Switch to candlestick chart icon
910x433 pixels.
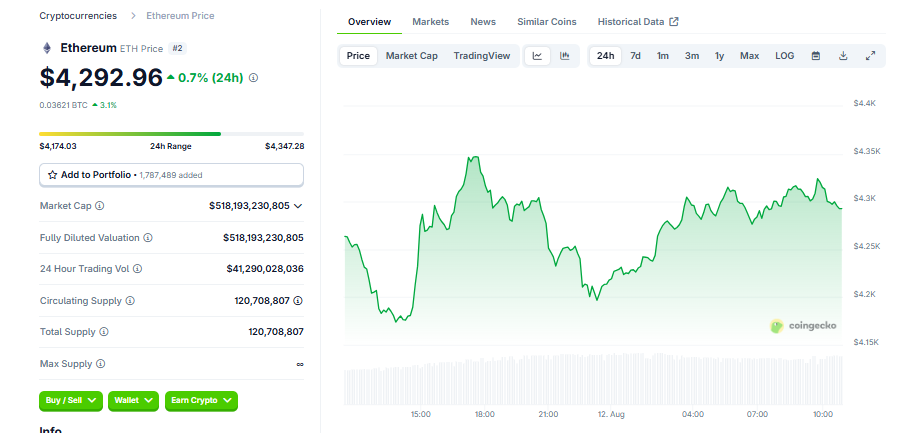[565, 56]
